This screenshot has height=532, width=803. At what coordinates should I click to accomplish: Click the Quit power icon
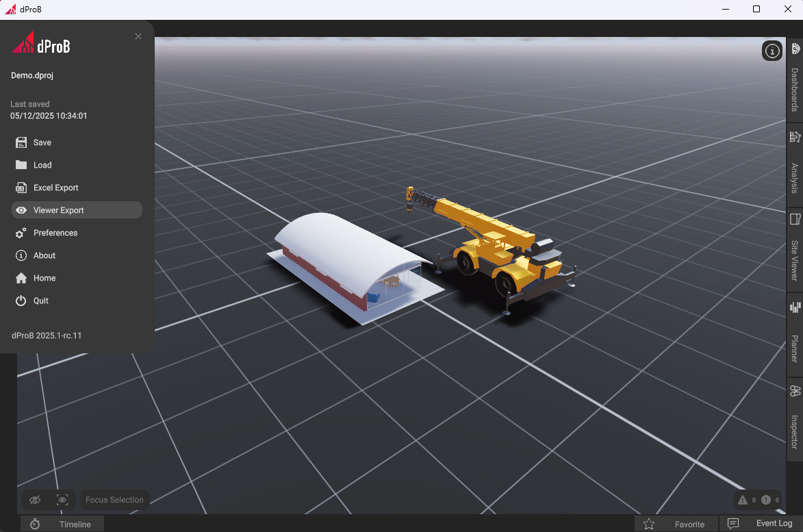21,301
